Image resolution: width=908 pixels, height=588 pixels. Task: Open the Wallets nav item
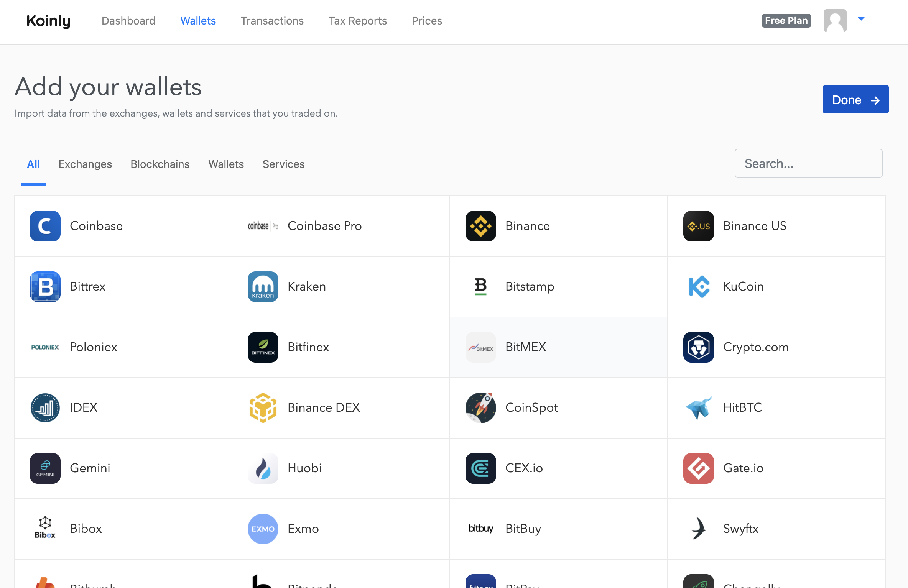point(198,21)
